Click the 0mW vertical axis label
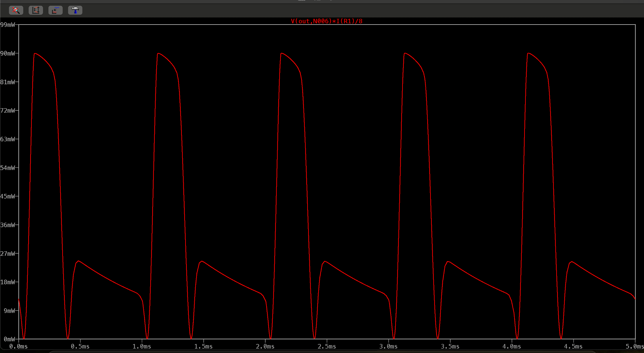This screenshot has height=353, width=644. [x=9, y=339]
